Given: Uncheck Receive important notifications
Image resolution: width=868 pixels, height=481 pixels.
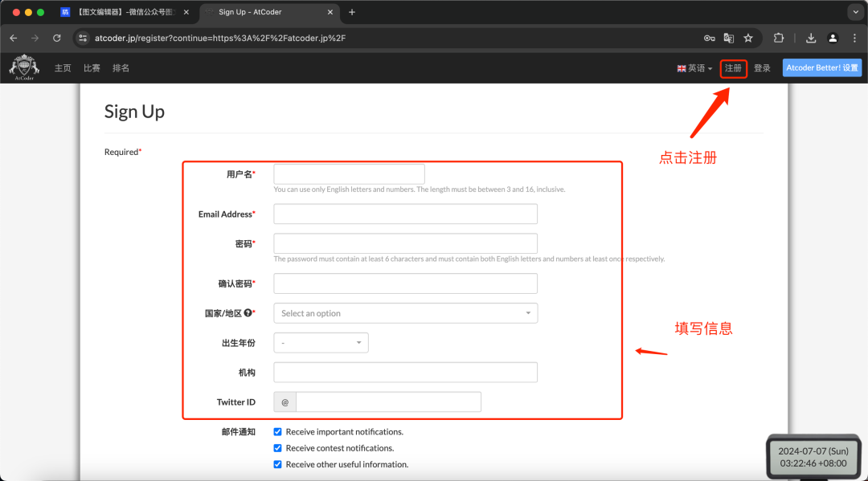Looking at the screenshot, I should tap(277, 431).
